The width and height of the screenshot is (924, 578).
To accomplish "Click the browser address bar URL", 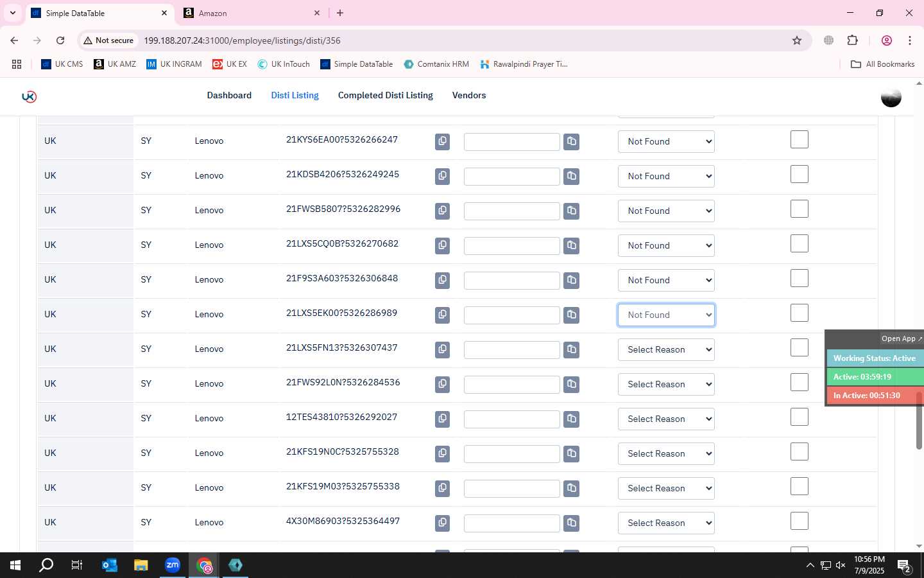I will pyautogui.click(x=242, y=40).
